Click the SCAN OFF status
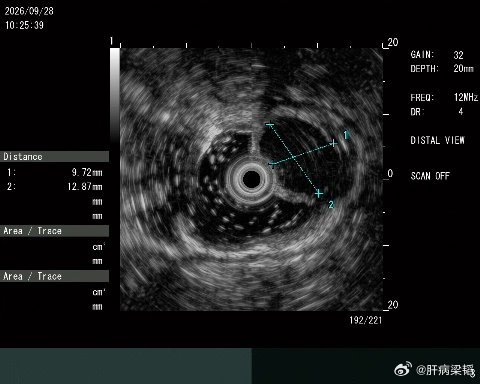The width and height of the screenshot is (480, 384). [x=430, y=176]
